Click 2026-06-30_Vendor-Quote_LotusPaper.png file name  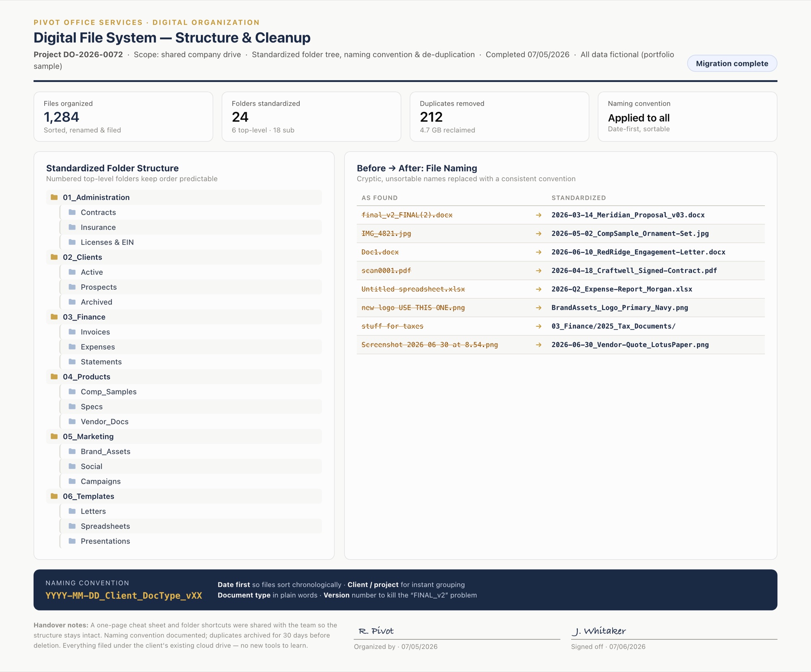[x=630, y=345]
